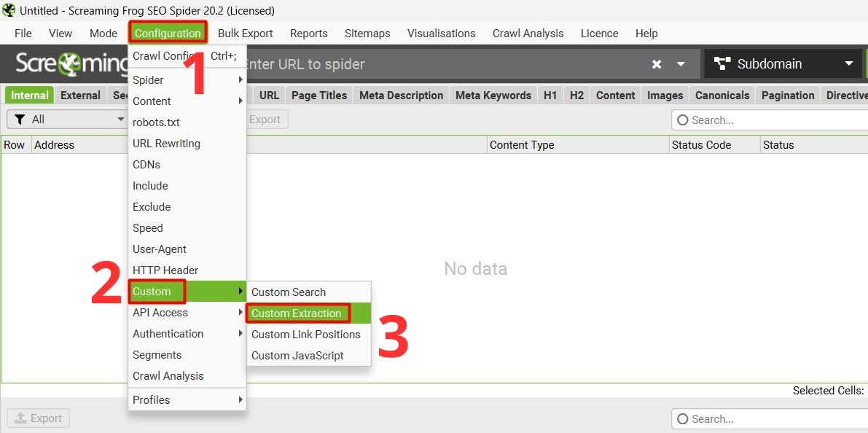The height and width of the screenshot is (433, 868).
Task: Select Exclude configuration entry
Action: (x=187, y=207)
